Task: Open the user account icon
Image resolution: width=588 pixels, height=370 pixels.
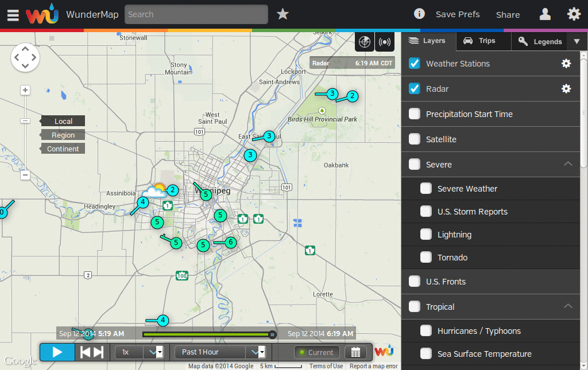Action: pyautogui.click(x=545, y=14)
